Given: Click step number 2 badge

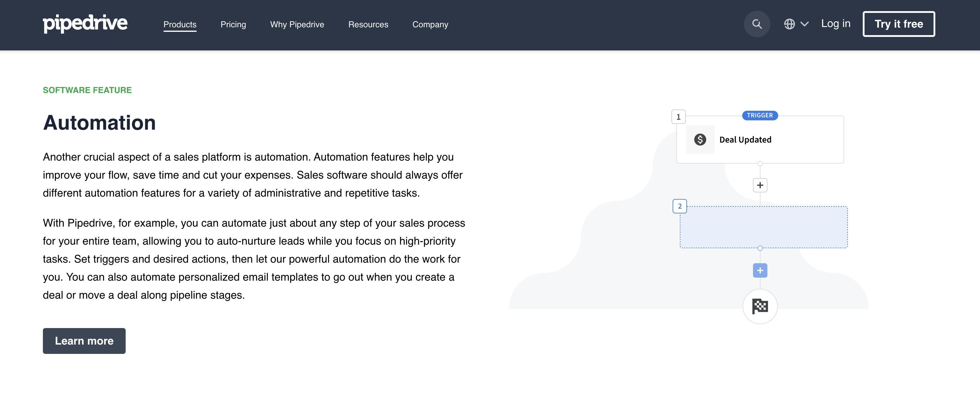Looking at the screenshot, I should click(x=680, y=206).
